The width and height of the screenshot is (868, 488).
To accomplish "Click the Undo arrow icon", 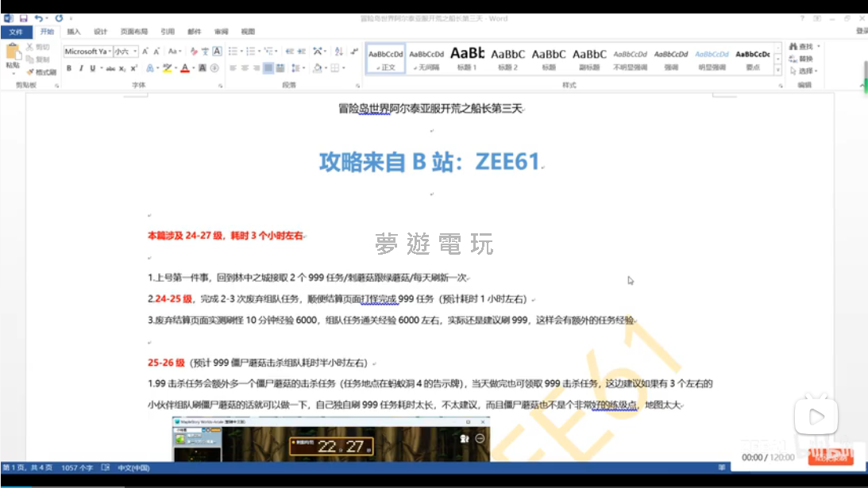I will [37, 18].
